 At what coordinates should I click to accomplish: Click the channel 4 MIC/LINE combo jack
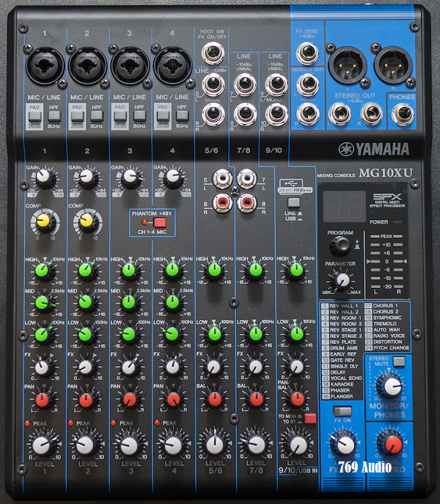point(172,65)
